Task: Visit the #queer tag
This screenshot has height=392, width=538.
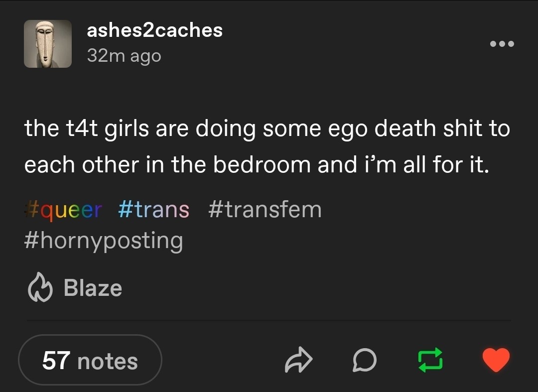Action: coord(63,210)
